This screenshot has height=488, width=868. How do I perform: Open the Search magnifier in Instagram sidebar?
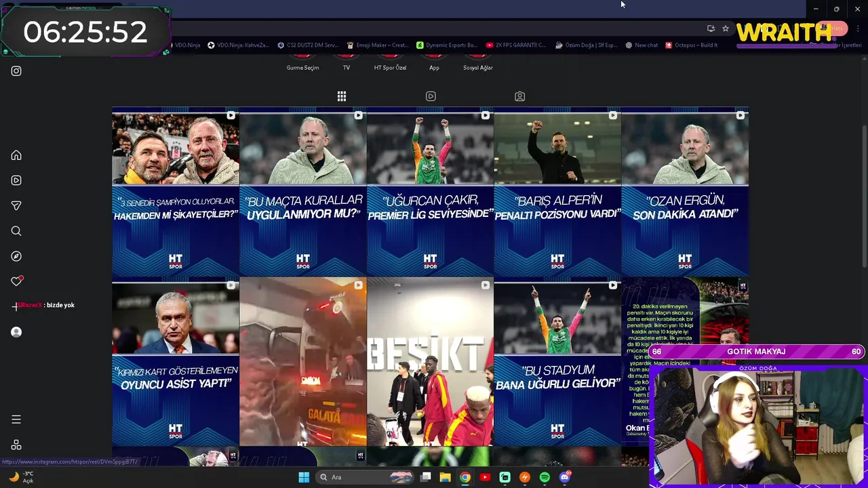coord(16,231)
